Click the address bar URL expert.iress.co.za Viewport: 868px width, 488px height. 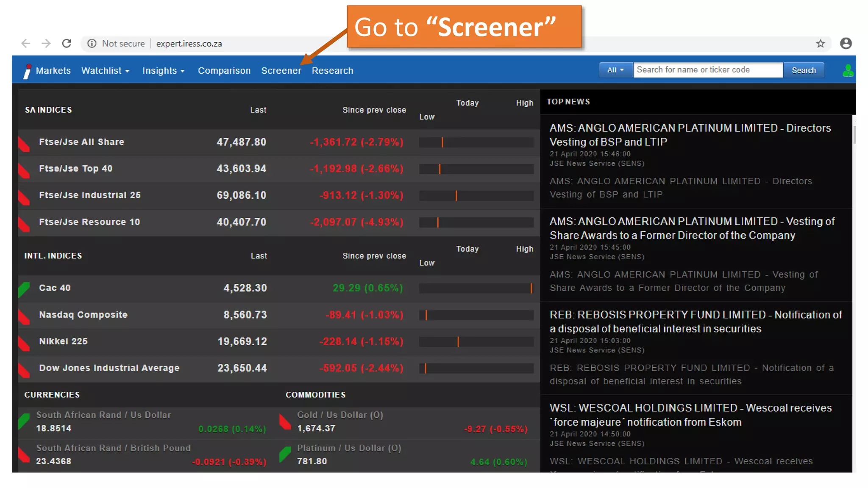[x=189, y=44]
